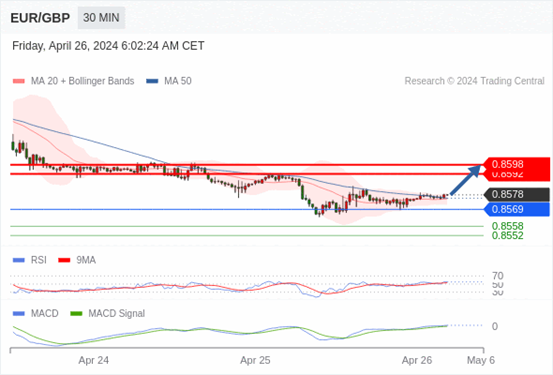Screen dimensions: 553x375
Task: Click the RSI 70 level label
Action: click(x=498, y=276)
